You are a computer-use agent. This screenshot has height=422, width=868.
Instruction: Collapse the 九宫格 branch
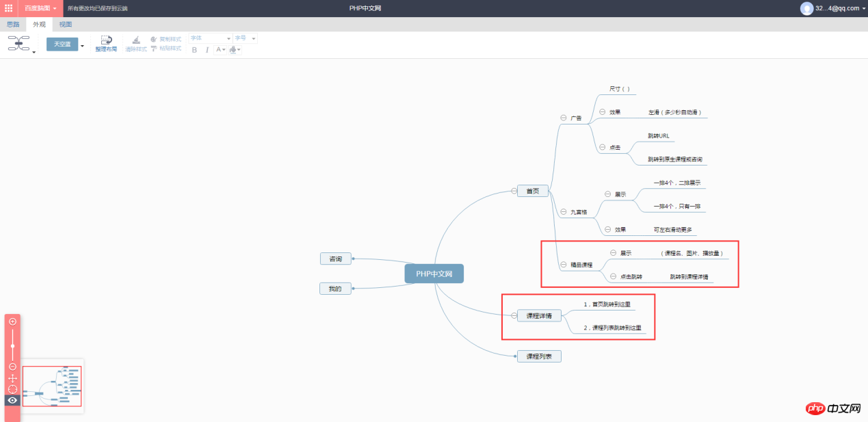click(x=564, y=211)
